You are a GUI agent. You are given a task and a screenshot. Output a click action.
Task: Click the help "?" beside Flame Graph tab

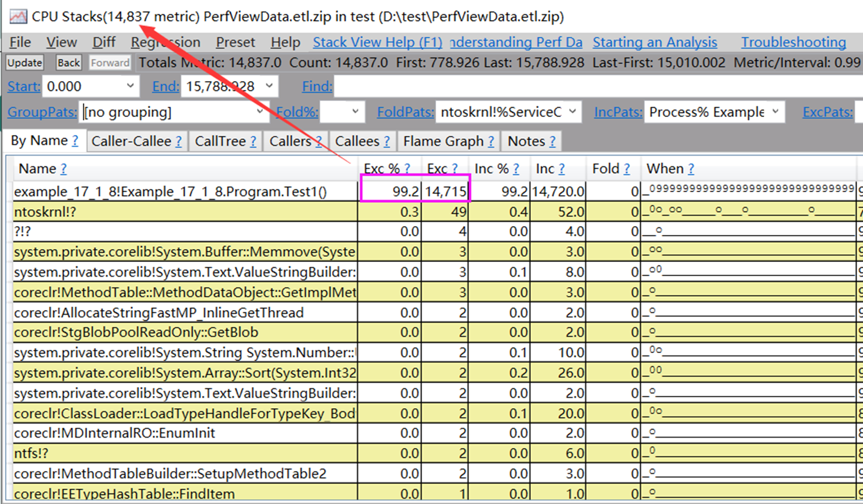tap(493, 140)
